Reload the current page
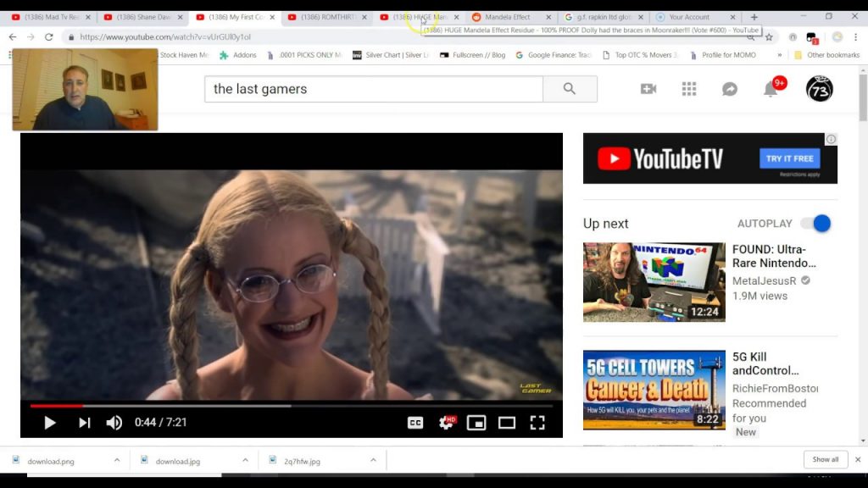This screenshot has height=488, width=868. point(48,37)
